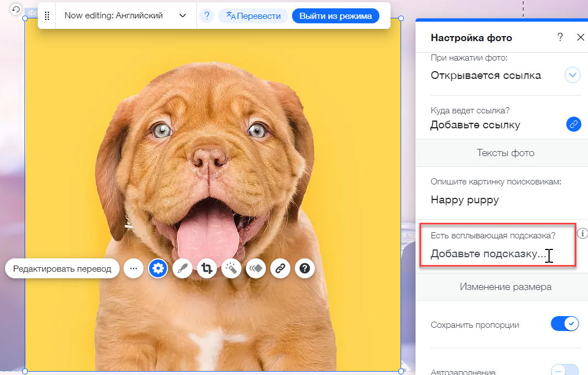Close the Настройка фото panel

tap(580, 38)
